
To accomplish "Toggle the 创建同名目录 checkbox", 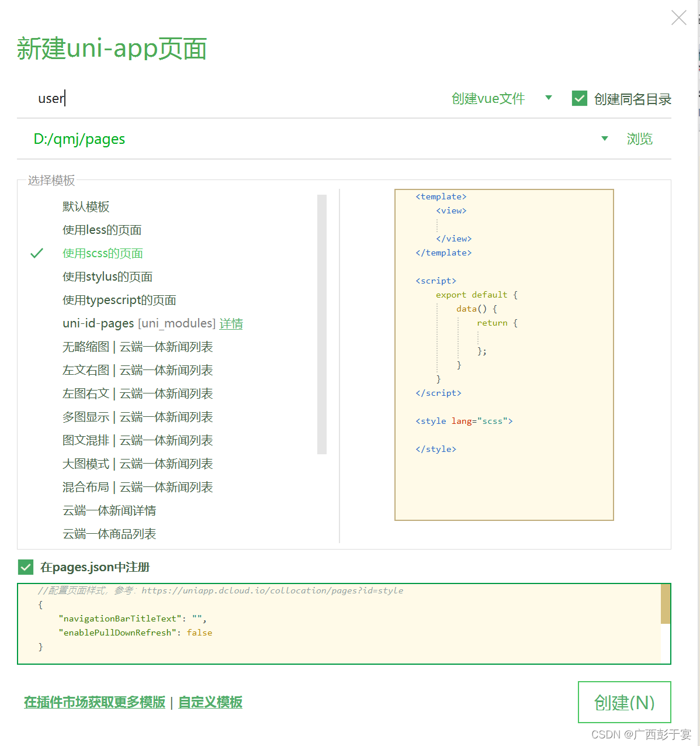I will pyautogui.click(x=578, y=98).
